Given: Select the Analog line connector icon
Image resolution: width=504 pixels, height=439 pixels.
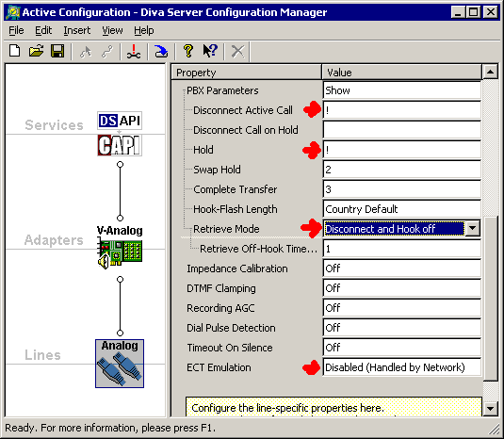Looking at the screenshot, I should click(120, 364).
